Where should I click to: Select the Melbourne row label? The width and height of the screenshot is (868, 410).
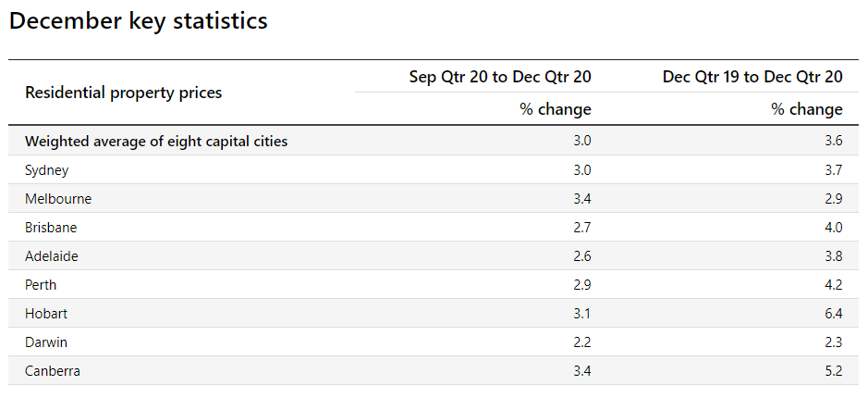[58, 199]
